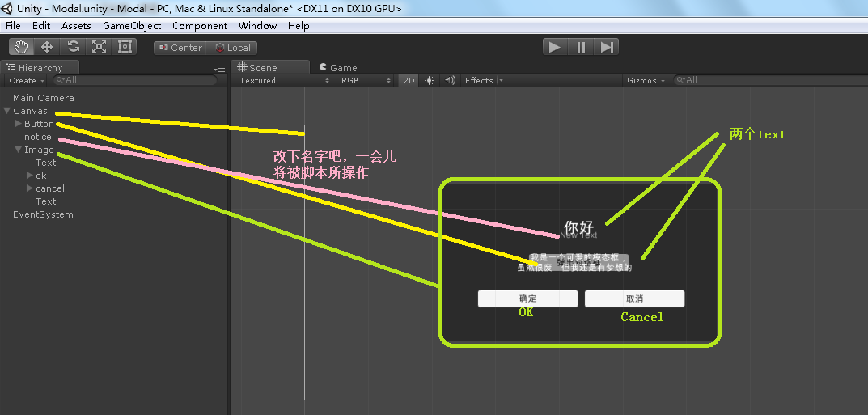Select Button object in Hierarchy
868x415 pixels.
tap(39, 124)
